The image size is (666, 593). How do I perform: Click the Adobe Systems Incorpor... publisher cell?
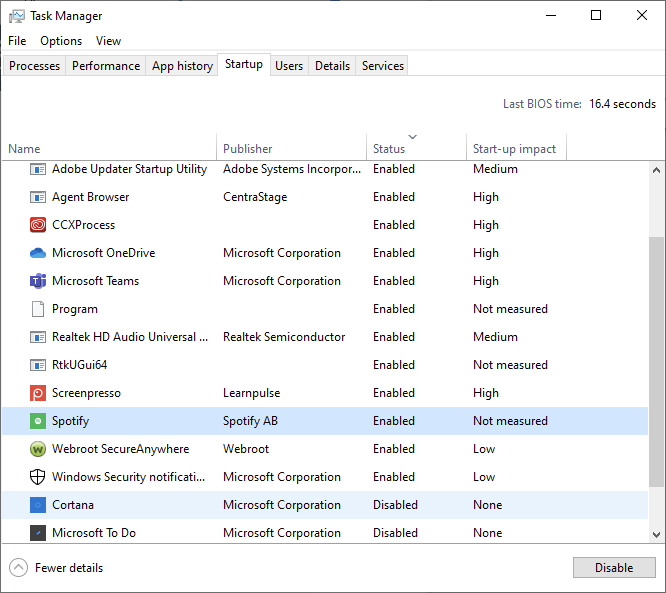click(x=292, y=169)
